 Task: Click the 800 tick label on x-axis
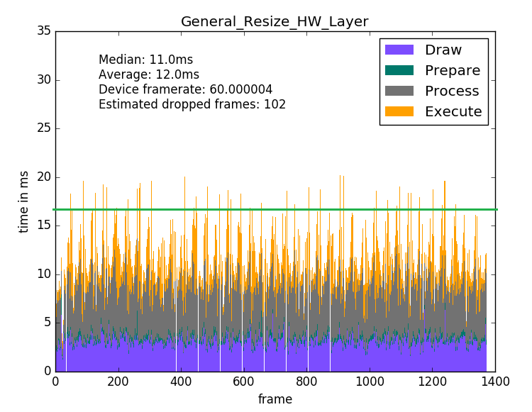306,382
